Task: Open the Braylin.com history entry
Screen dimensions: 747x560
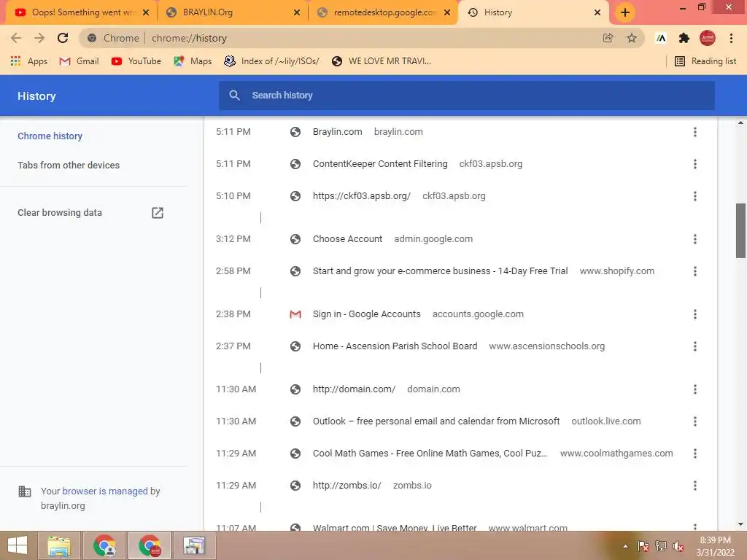Action: (x=337, y=132)
